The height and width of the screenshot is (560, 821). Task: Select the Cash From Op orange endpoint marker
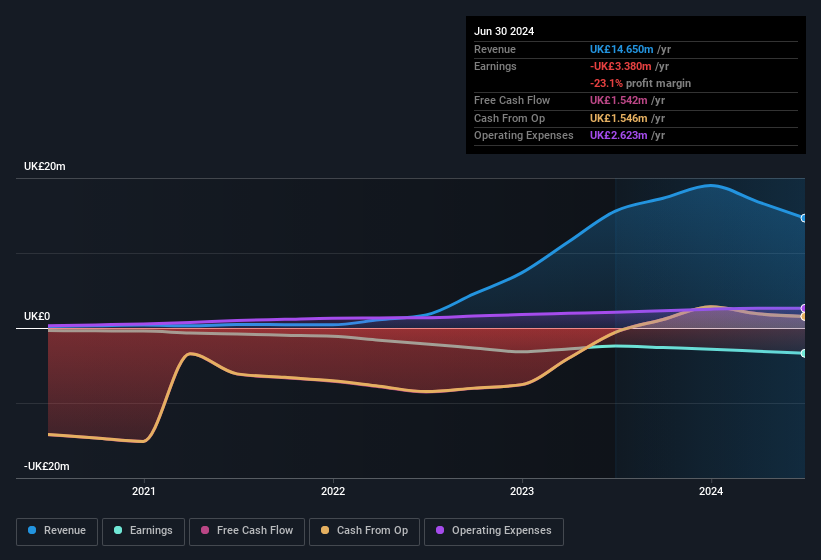pos(804,317)
